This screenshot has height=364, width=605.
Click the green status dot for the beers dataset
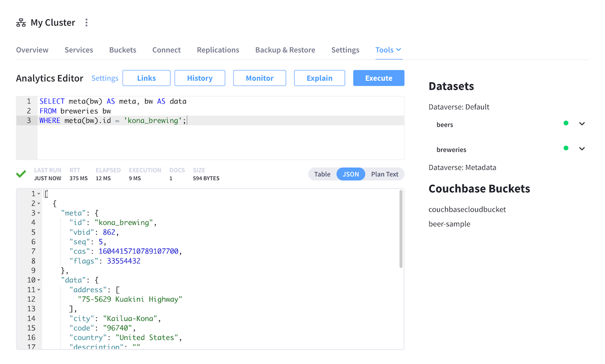(565, 123)
